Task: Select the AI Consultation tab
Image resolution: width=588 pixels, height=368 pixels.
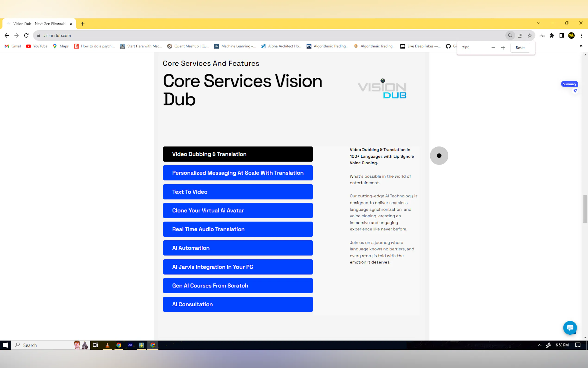Action: coord(238,304)
